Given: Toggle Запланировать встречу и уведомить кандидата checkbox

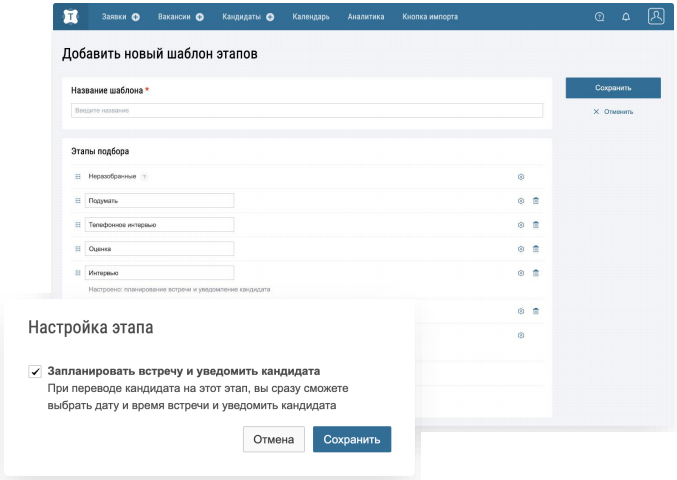Looking at the screenshot, I should point(35,371).
